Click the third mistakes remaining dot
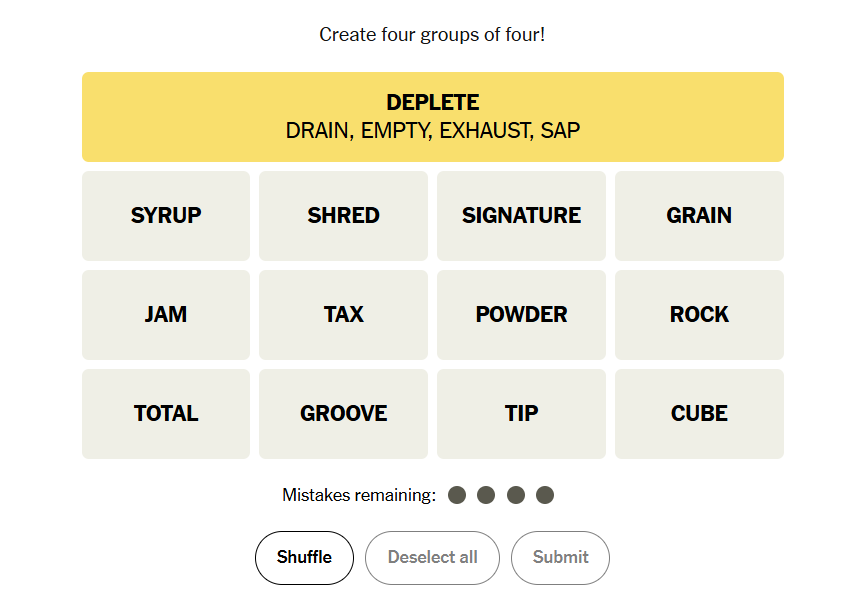This screenshot has height=609, width=856. coord(516,495)
